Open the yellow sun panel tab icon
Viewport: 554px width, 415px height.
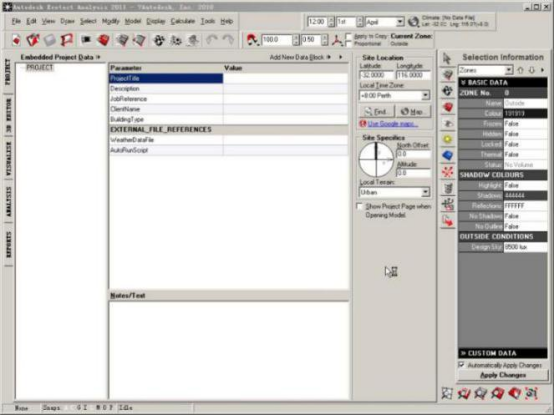(448, 139)
